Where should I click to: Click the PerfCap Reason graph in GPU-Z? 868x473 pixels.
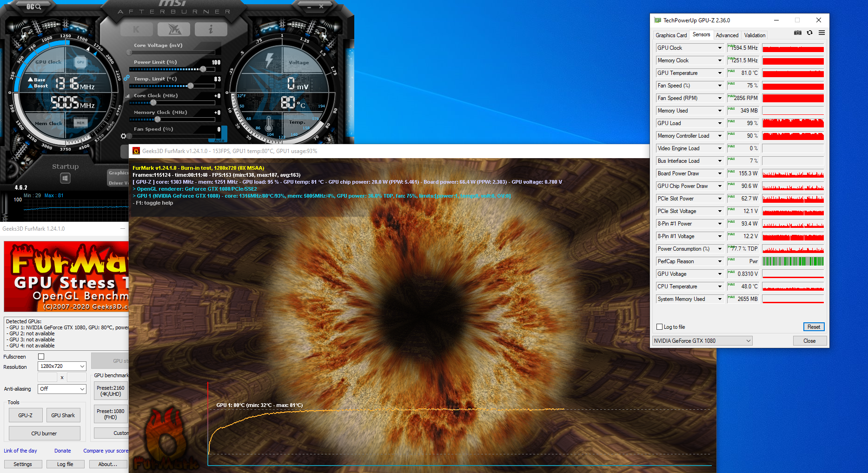793,261
